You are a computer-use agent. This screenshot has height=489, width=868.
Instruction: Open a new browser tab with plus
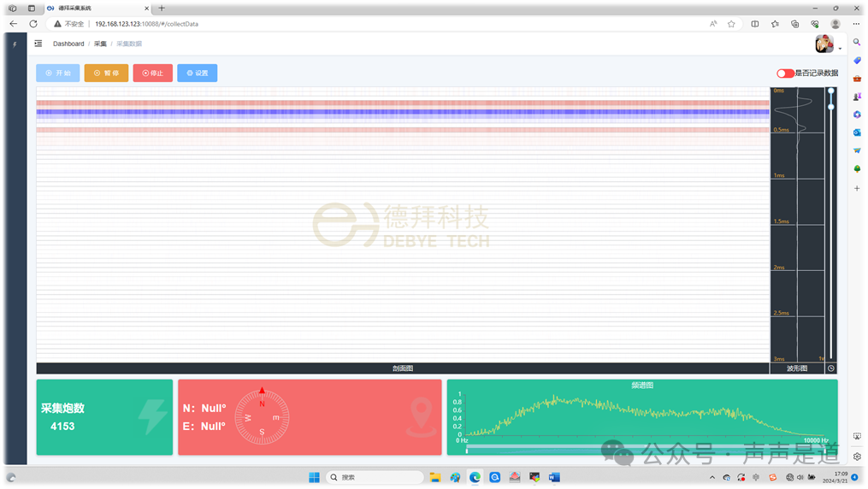[x=162, y=9]
